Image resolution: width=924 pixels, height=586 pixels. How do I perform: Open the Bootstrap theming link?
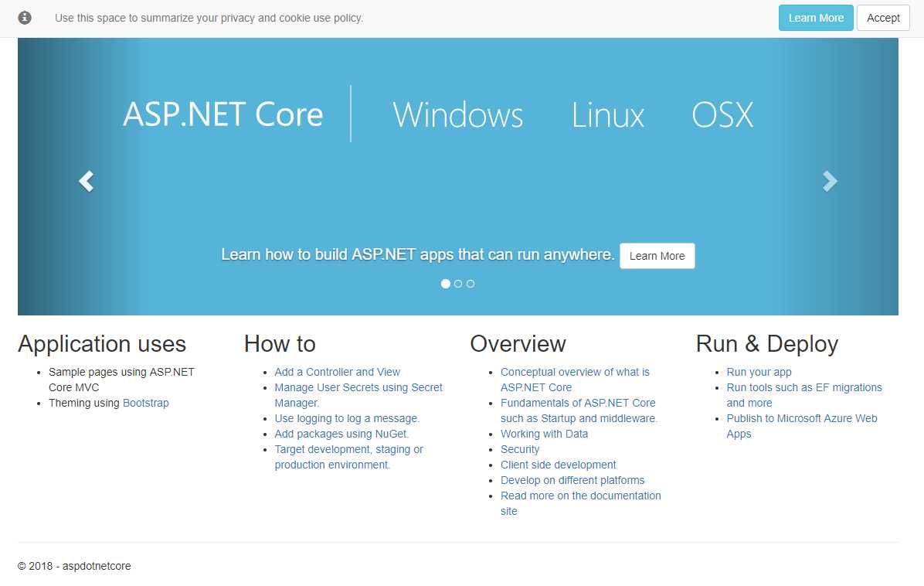click(145, 403)
